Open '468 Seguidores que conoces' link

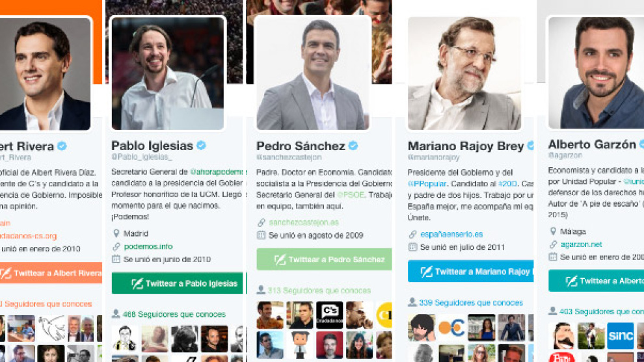(174, 315)
